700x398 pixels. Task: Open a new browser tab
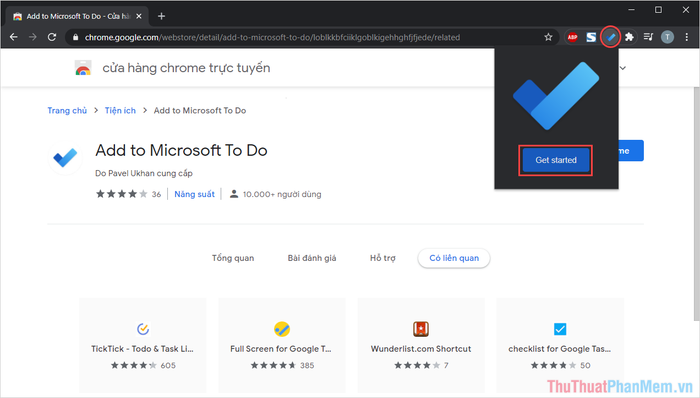(162, 16)
